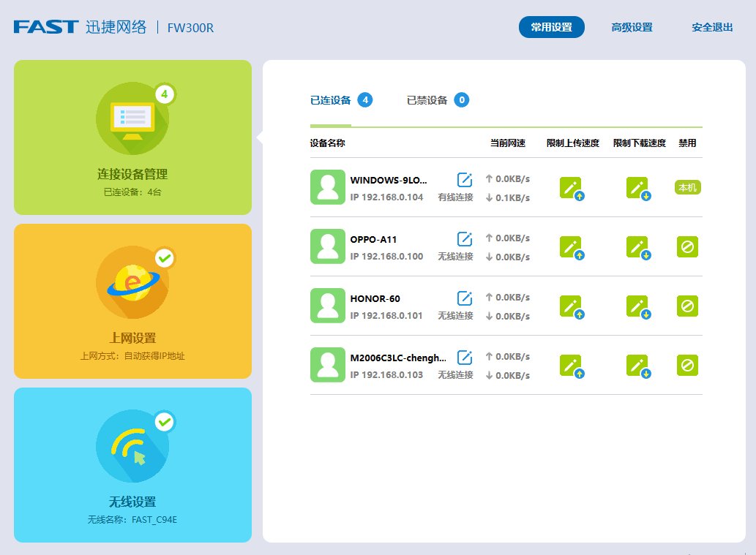Limit download speed for WINDOWS-9LO device
Screen dimensions: 756x555
point(637,188)
